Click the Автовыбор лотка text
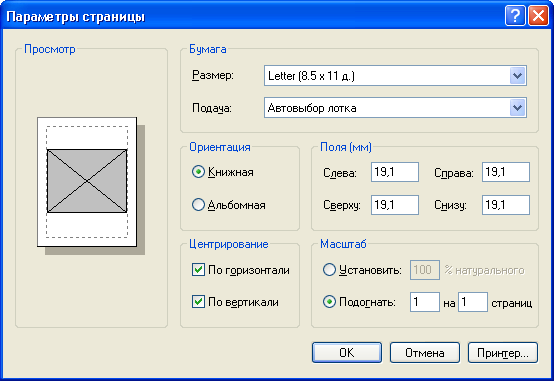This screenshot has width=554, height=381. pos(312,108)
